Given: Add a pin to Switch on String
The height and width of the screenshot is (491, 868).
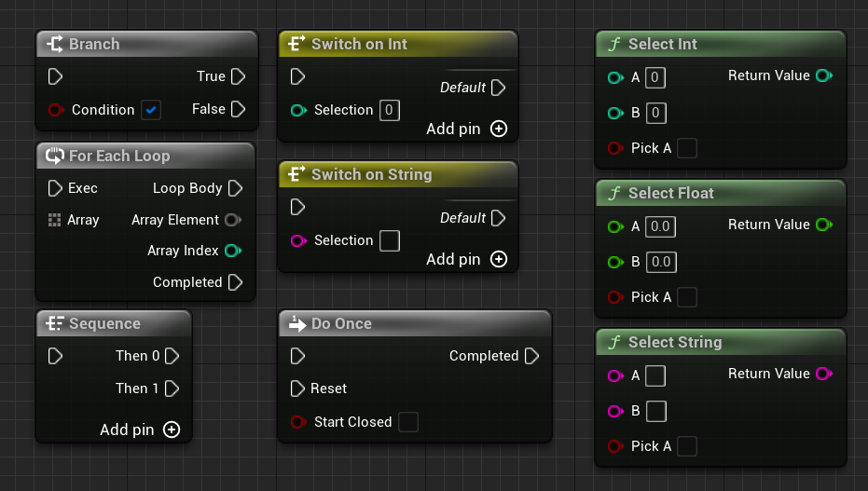Looking at the screenshot, I should tap(499, 259).
